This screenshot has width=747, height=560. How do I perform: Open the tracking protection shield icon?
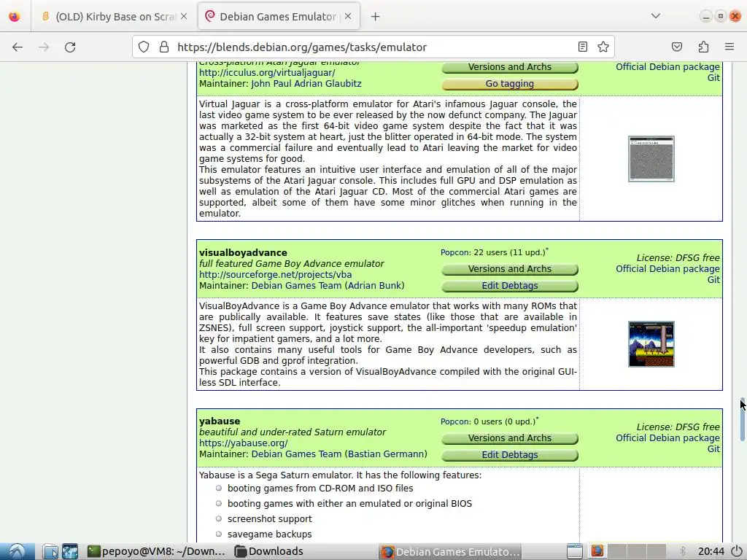point(144,47)
